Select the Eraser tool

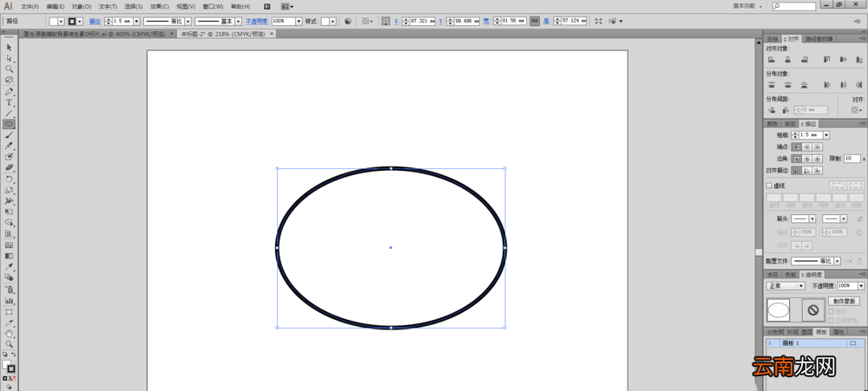(x=9, y=167)
